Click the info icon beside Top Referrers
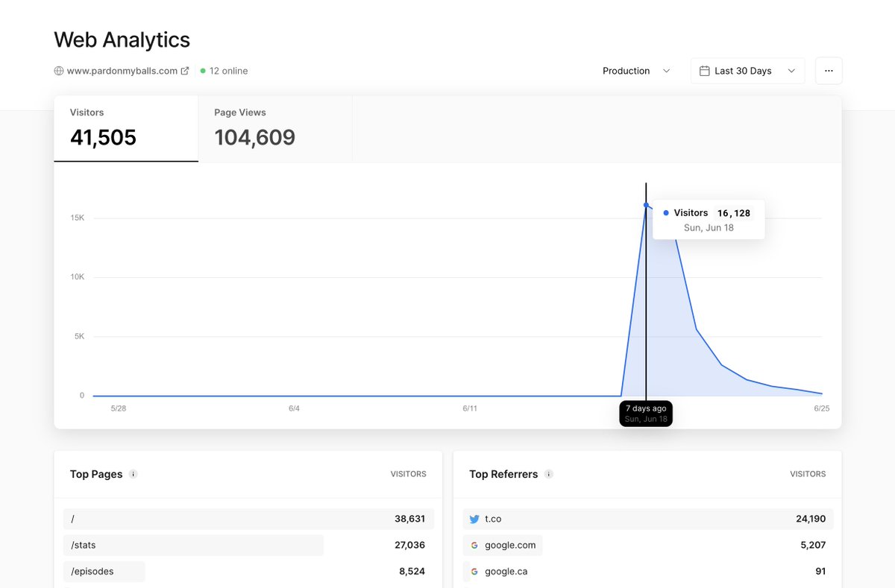The width and height of the screenshot is (895, 588). [x=549, y=474]
